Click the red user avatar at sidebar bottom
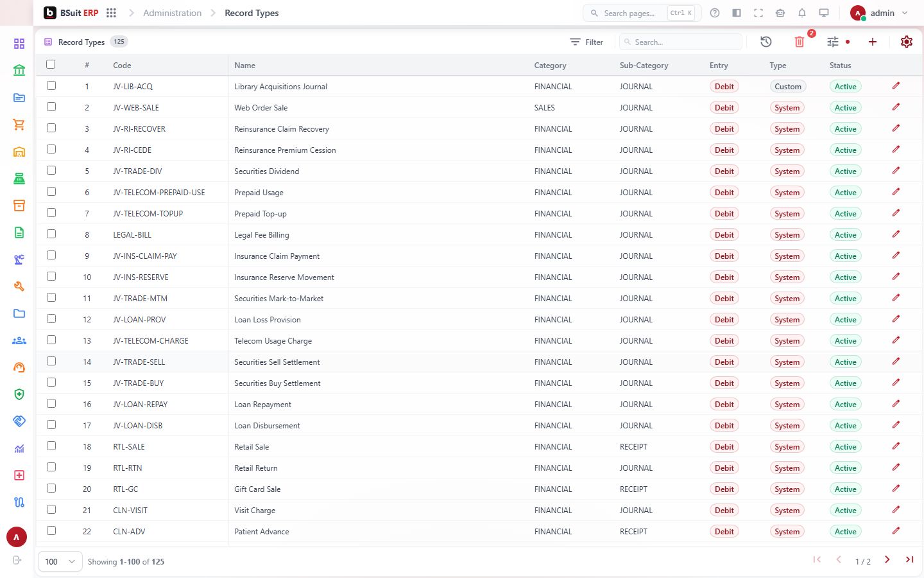This screenshot has width=924, height=578. (x=17, y=537)
